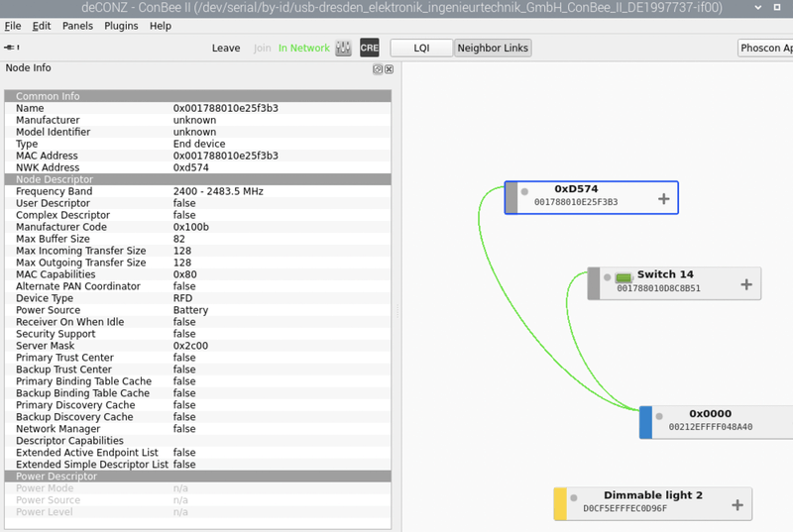Expand Dimmable light 2 with plus
Image resolution: width=793 pixels, height=532 pixels.
pyautogui.click(x=737, y=504)
